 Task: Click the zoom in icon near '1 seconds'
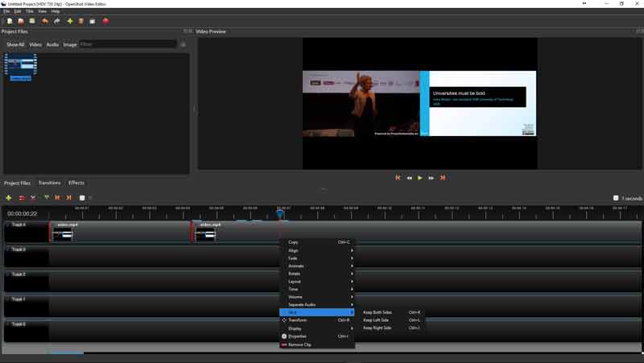click(616, 198)
